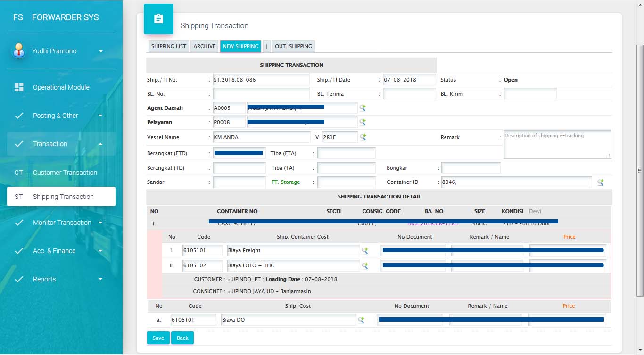The height and width of the screenshot is (355, 644).
Task: Click the BL. No. input field
Action: tap(261, 94)
